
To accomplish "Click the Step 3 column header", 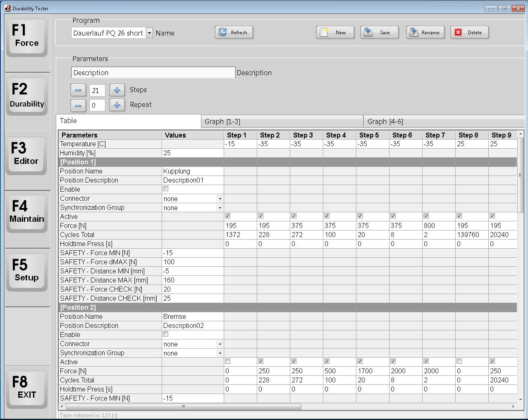I will [306, 135].
